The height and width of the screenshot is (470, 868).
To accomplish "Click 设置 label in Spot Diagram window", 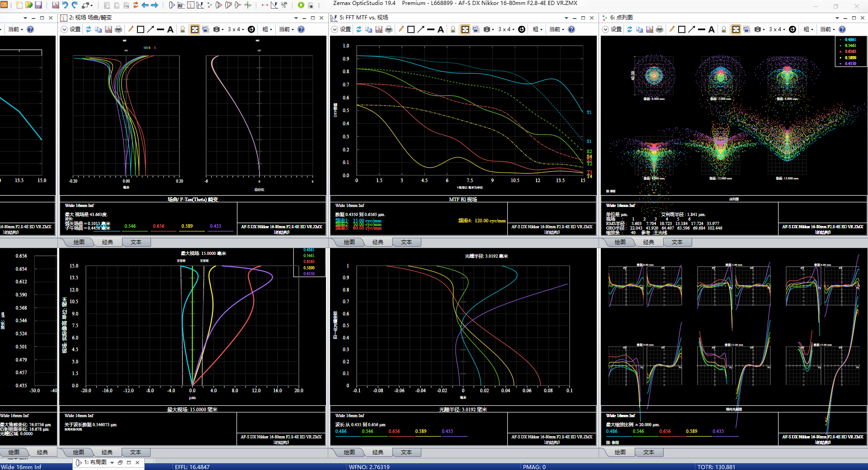I will 616,29.
